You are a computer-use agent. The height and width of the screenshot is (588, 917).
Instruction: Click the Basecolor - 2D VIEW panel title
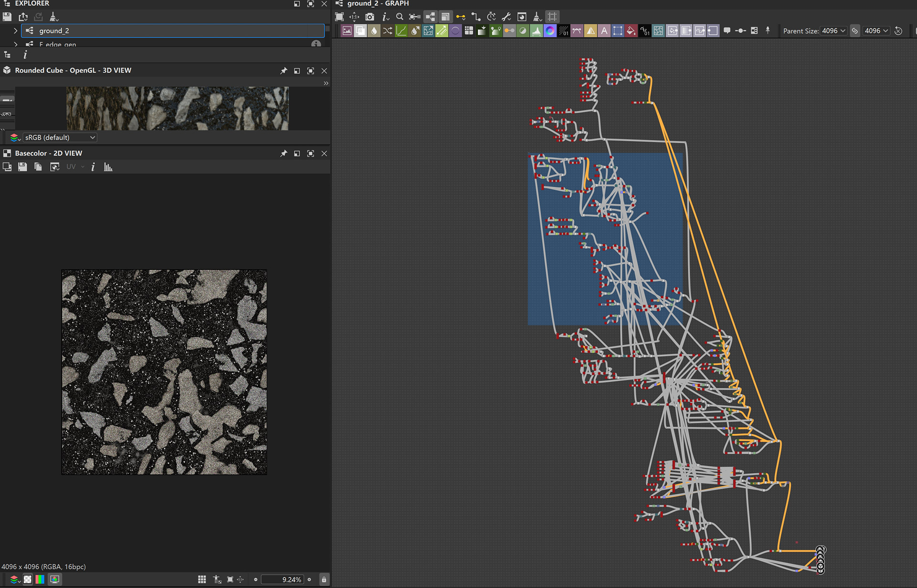tap(48, 153)
